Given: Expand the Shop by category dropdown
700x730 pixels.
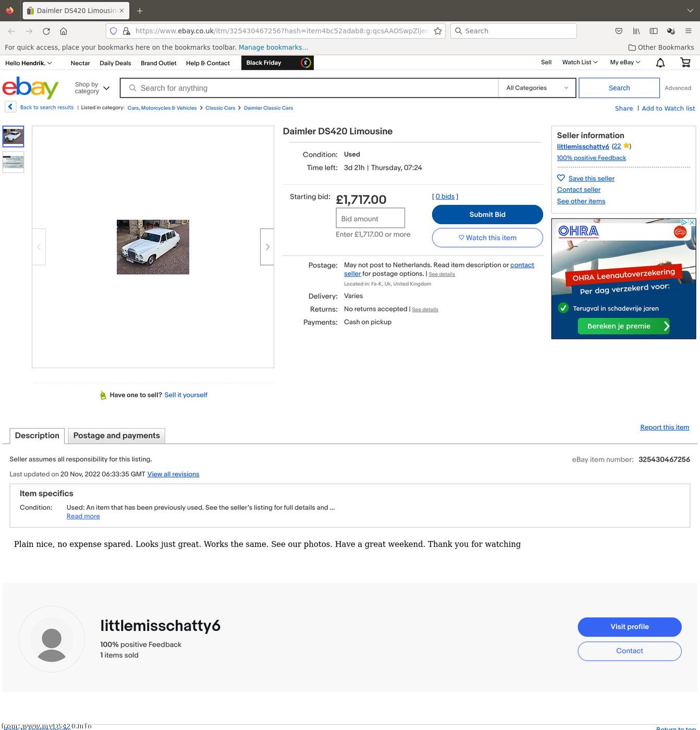Looking at the screenshot, I should [92, 88].
